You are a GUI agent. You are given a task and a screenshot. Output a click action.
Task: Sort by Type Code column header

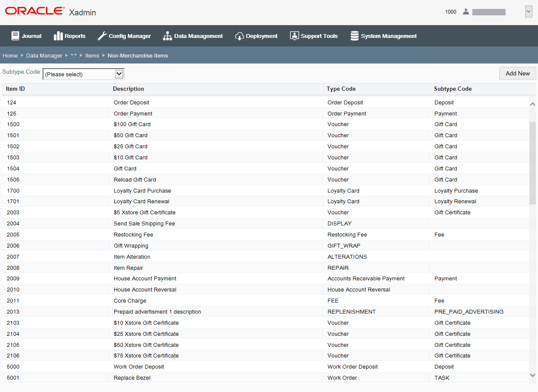click(x=341, y=89)
